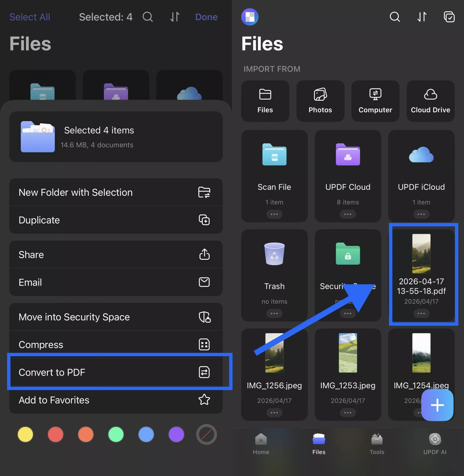
Task: Tap the Done button
Action: (x=206, y=17)
